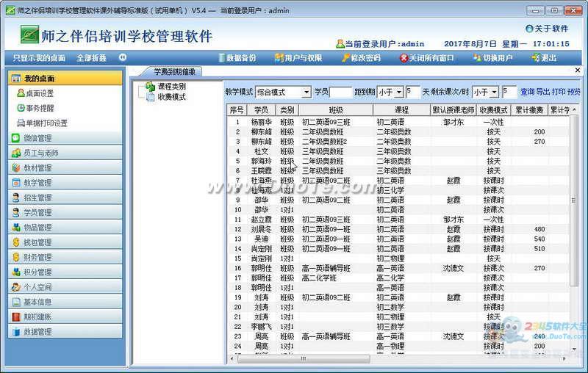
Task: Open 关于软件 info icon
Action: 529,29
